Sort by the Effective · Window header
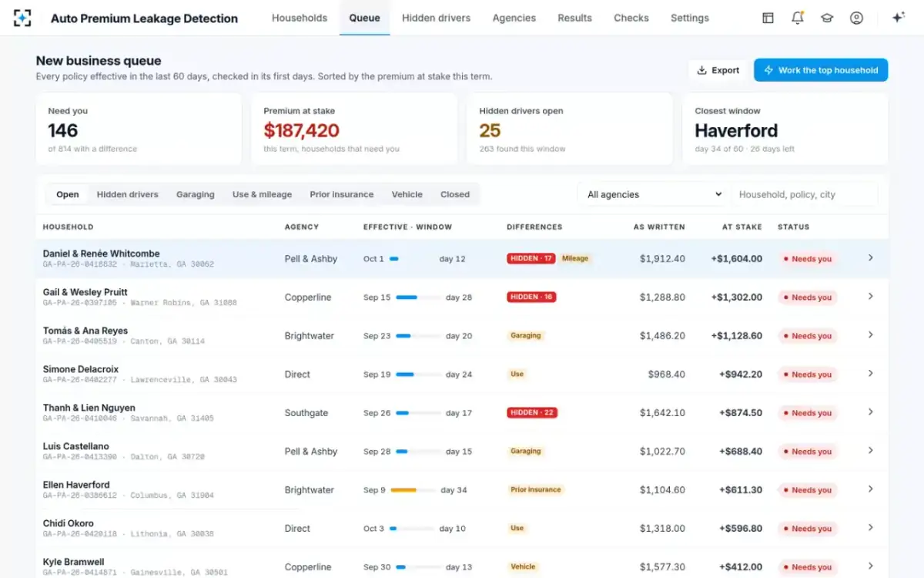The height and width of the screenshot is (578, 924). [x=407, y=227]
